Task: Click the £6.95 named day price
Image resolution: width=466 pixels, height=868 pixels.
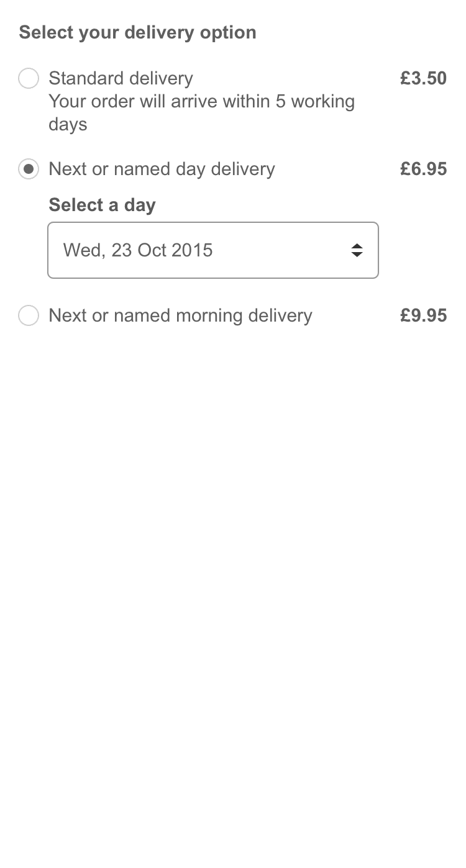Action: click(423, 169)
